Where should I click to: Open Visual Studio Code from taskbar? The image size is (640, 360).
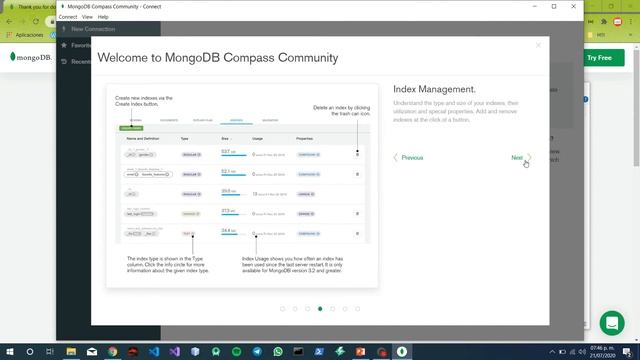pos(154,351)
